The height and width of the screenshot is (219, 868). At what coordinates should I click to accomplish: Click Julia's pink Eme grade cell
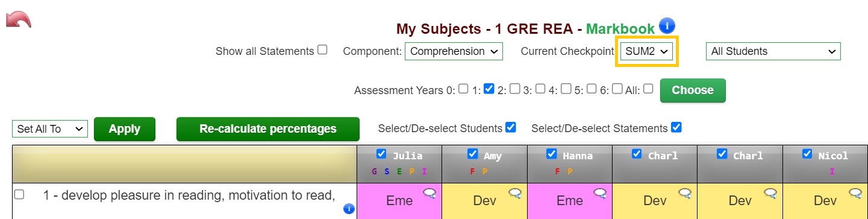(x=399, y=201)
